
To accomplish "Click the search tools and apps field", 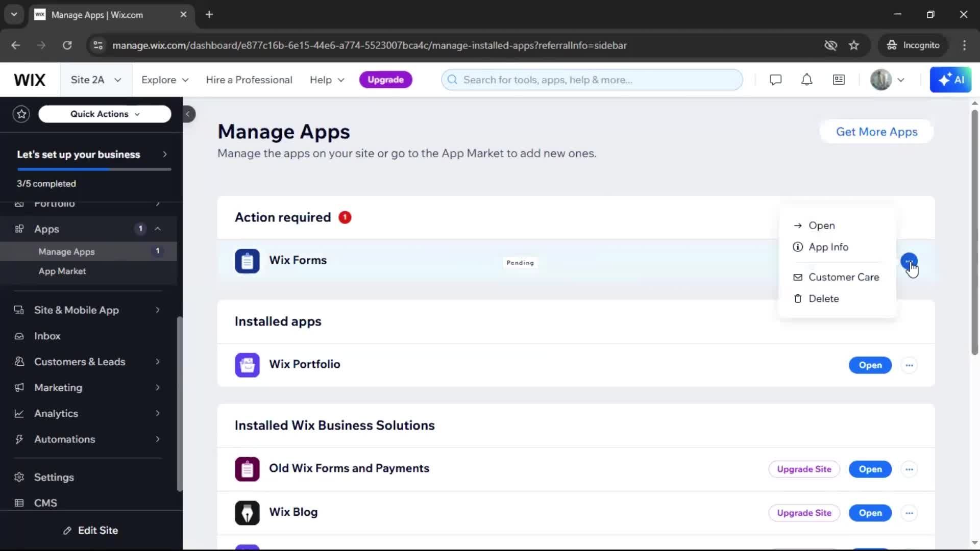I will (592, 80).
